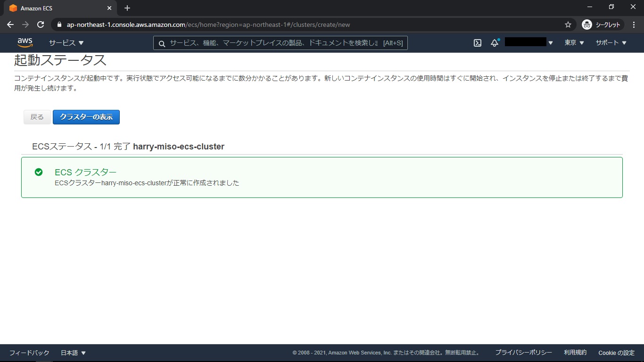The width and height of the screenshot is (644, 362).
Task: Click the AWS logo home icon
Action: coord(25,43)
